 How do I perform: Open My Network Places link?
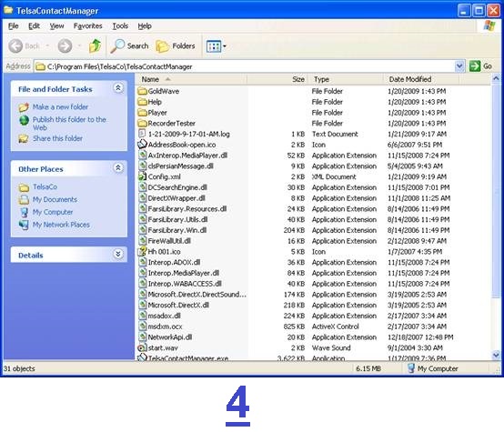coord(61,225)
